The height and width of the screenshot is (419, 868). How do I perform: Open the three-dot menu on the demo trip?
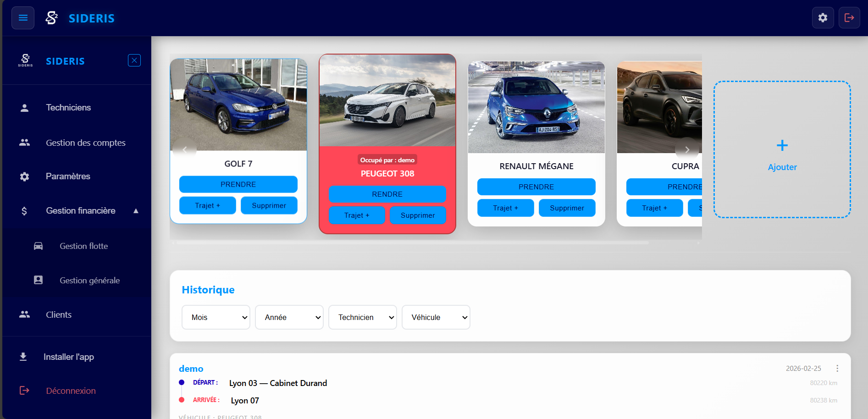pos(837,368)
